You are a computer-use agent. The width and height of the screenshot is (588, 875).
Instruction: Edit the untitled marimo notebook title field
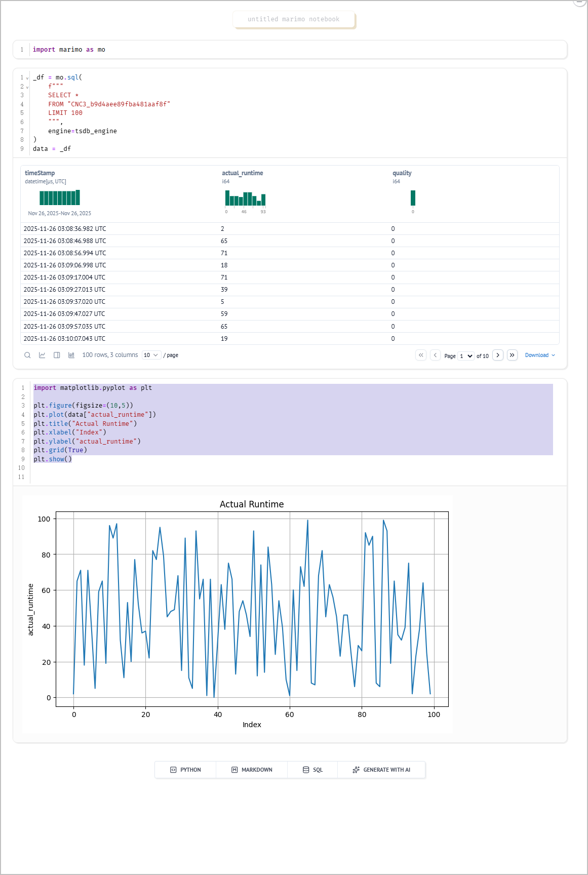[294, 19]
